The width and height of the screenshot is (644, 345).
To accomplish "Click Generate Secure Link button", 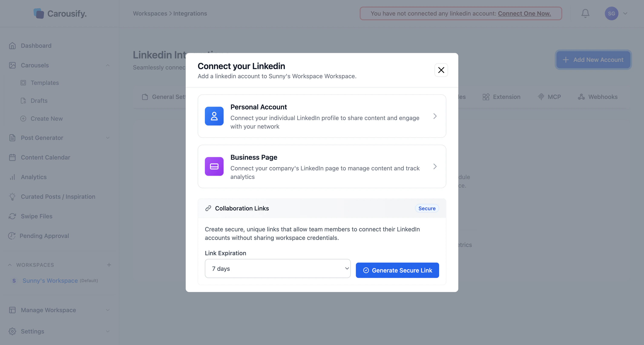I will coord(397,270).
